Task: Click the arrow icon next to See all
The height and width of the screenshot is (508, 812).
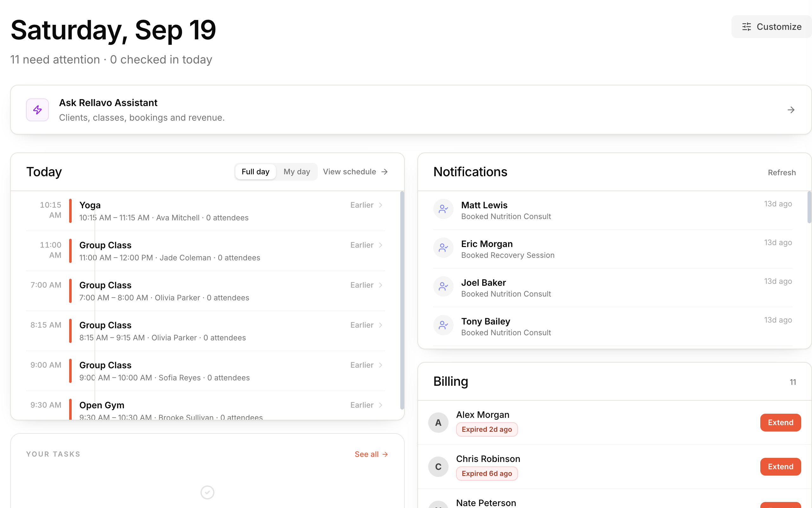Action: tap(385, 454)
